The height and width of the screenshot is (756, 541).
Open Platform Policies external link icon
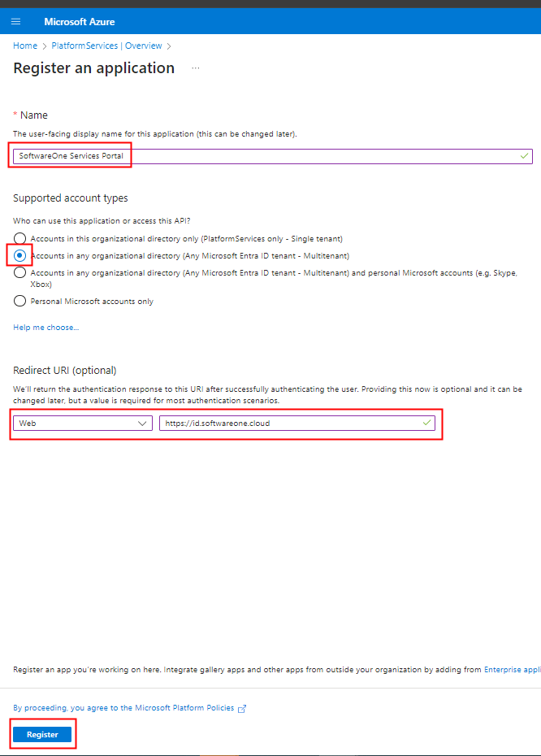(242, 708)
